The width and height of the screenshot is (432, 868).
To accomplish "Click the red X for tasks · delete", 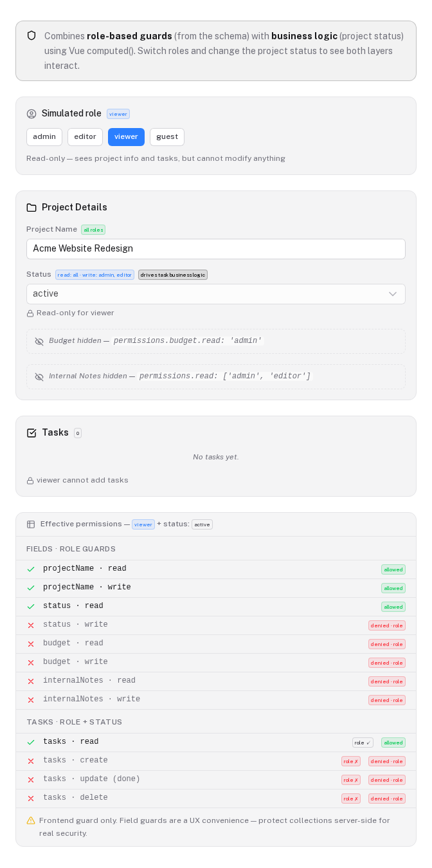I will pyautogui.click(x=31, y=799).
